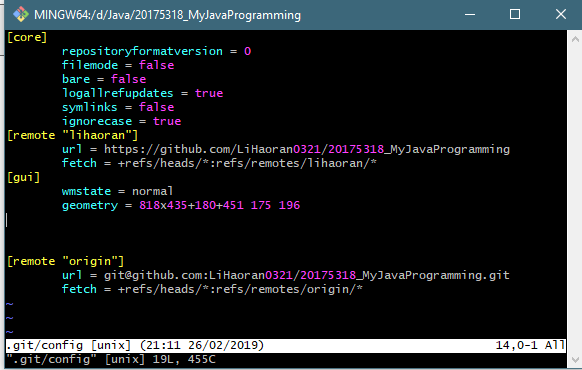Click the wmstate = normal line
Viewport: 582px width, 370px height.
117,191
